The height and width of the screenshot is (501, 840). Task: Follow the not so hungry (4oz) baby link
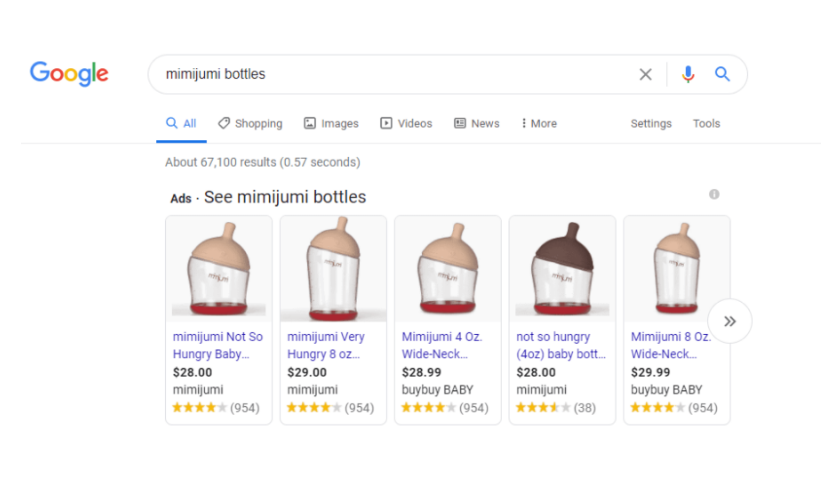coord(561,346)
